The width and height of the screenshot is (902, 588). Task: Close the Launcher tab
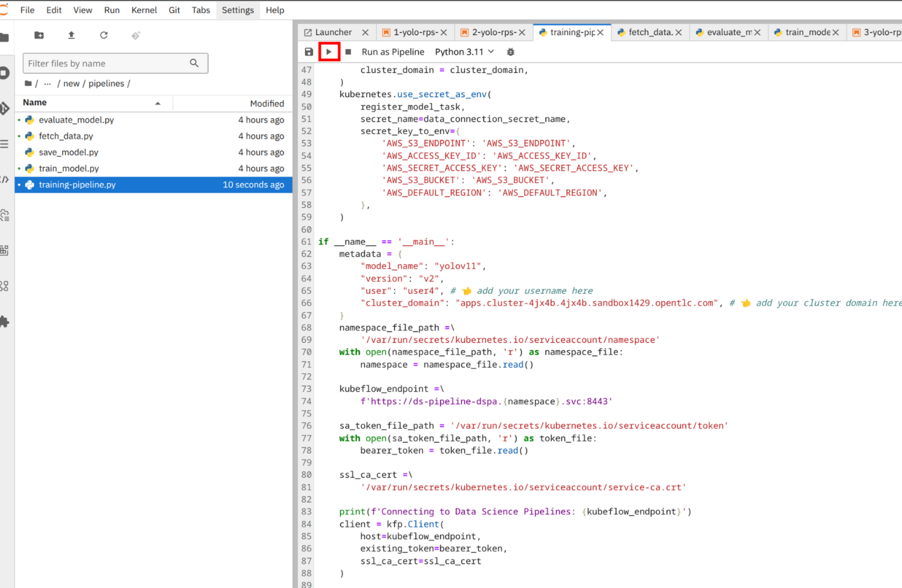tap(365, 32)
